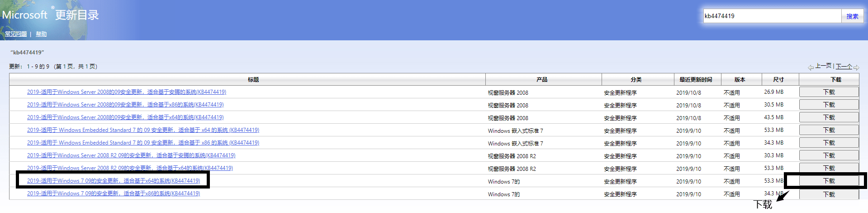Image resolution: width=868 pixels, height=213 pixels.
Task: Download the Embedded Standard 7 x86 update
Action: (x=829, y=143)
